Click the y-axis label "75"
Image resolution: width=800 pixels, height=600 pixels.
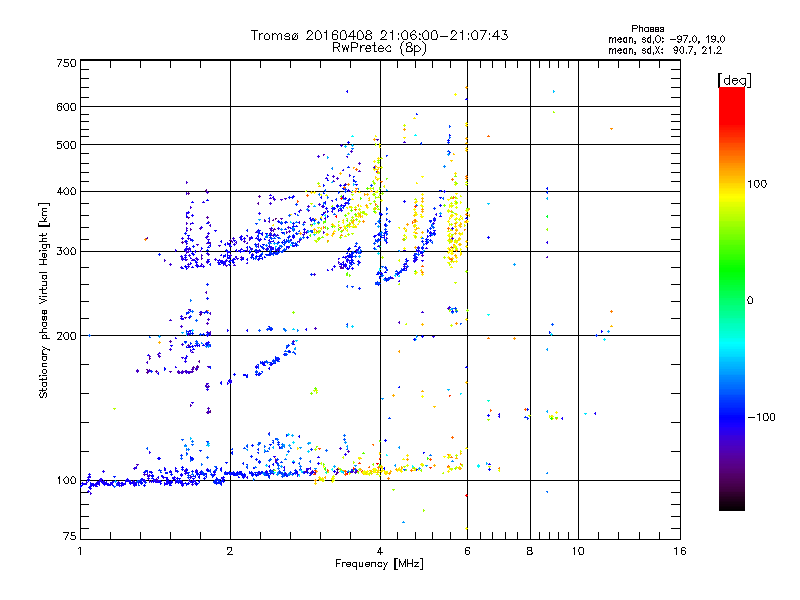pos(70,536)
